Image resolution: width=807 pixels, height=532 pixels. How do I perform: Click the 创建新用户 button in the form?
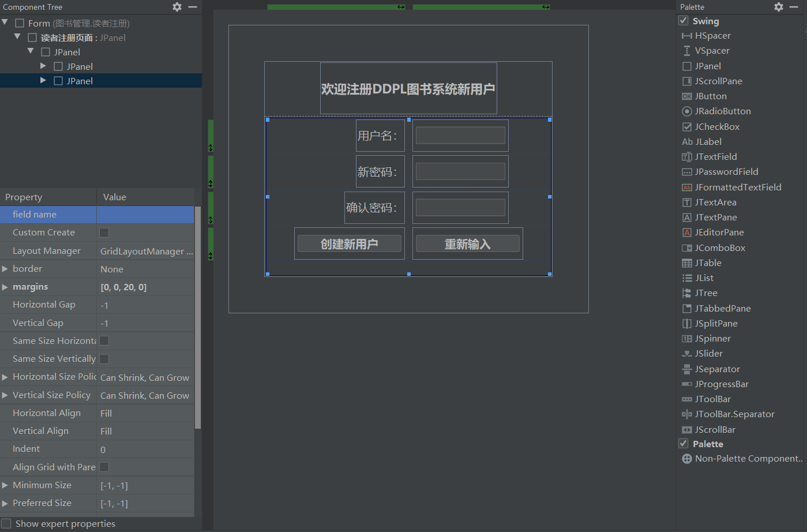(349, 243)
